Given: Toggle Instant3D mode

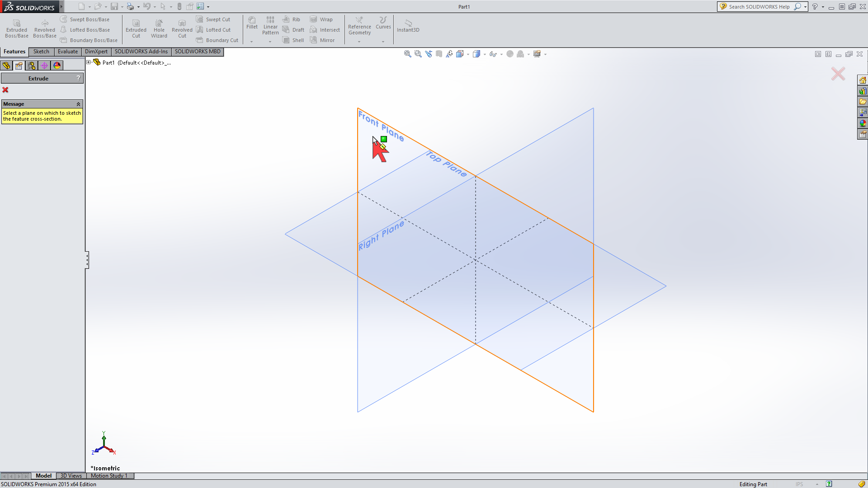Looking at the screenshot, I should point(408,26).
